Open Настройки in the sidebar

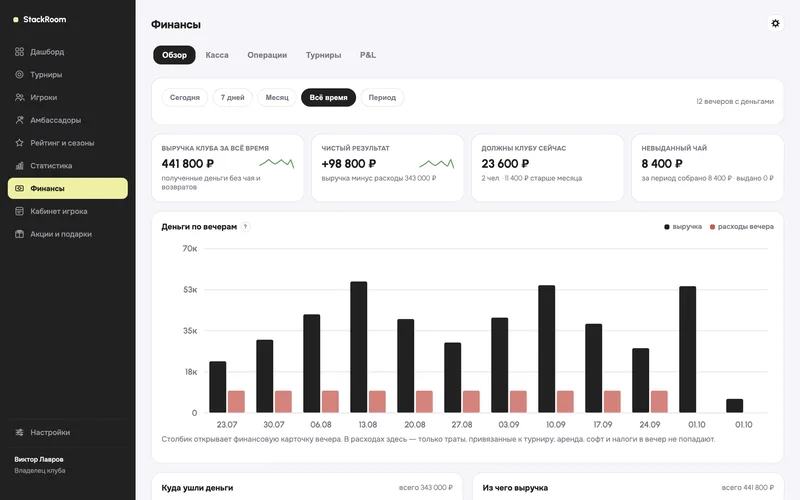point(68,432)
